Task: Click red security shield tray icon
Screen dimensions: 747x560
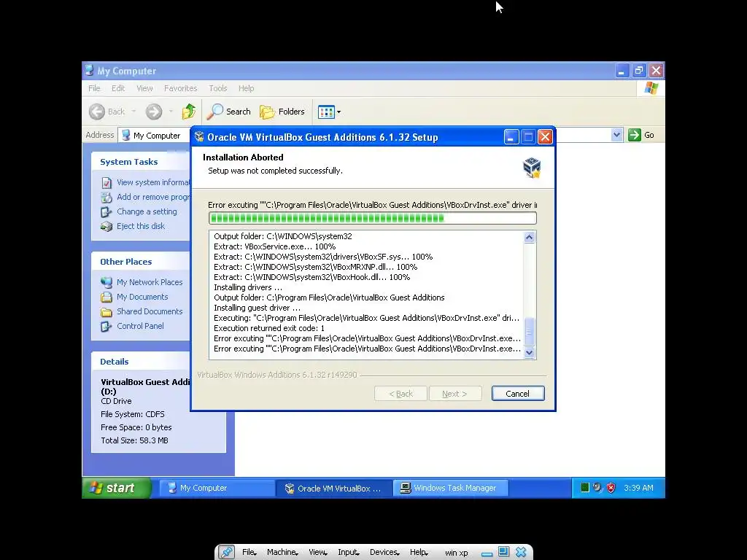Action: click(611, 488)
